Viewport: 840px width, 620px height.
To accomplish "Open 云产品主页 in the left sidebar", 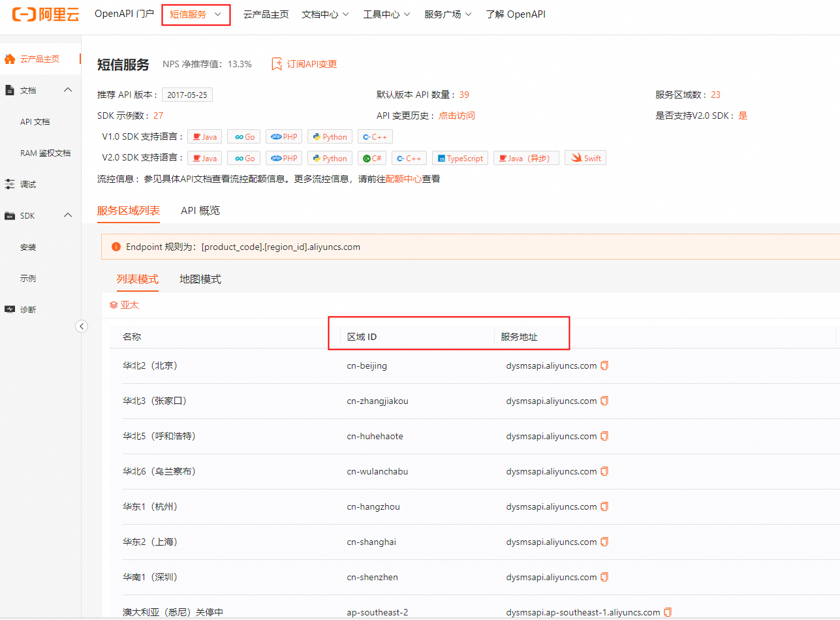I will pos(40,59).
